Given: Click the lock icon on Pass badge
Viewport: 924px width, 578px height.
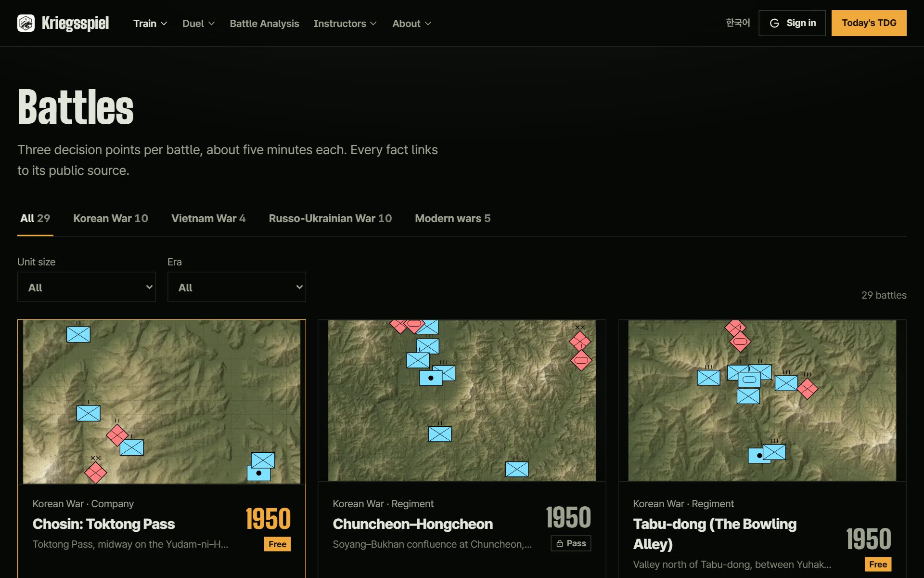Looking at the screenshot, I should [x=560, y=543].
